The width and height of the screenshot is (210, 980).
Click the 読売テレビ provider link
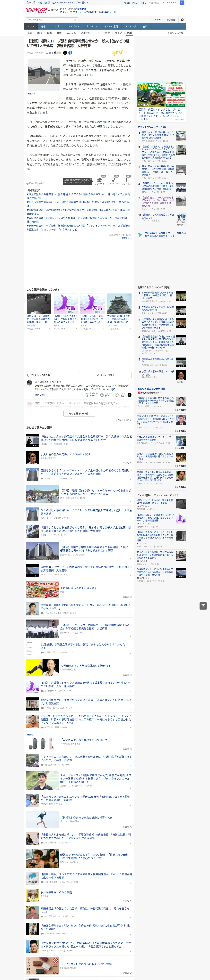coord(127,238)
